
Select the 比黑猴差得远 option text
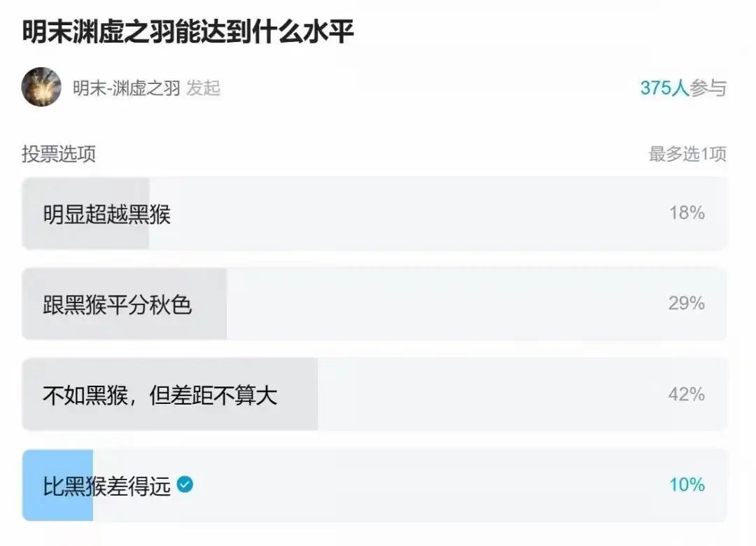click(107, 486)
